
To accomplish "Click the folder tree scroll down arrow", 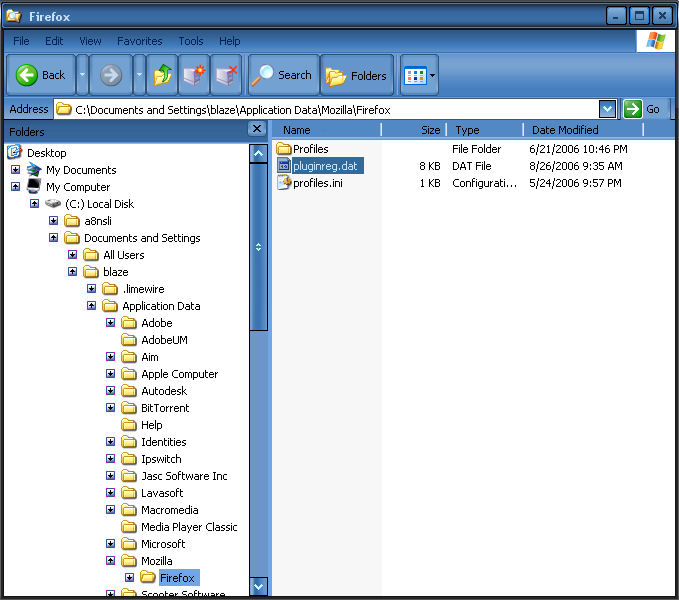I will pos(259,587).
